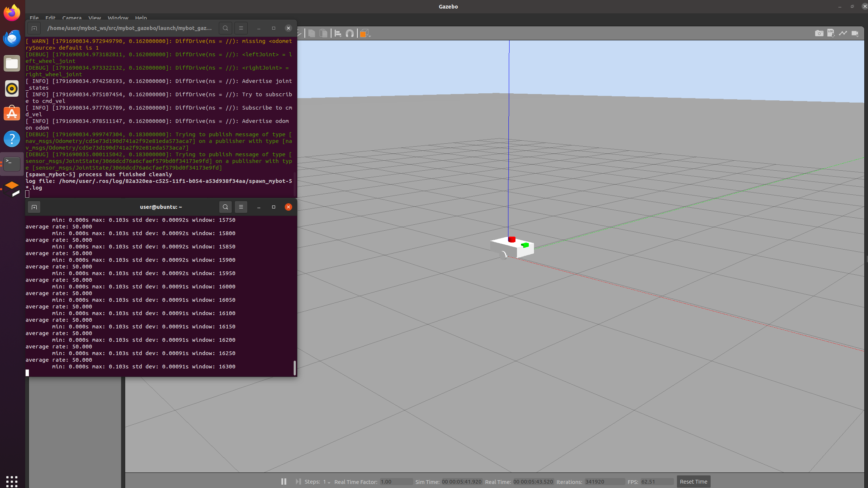
Task: Step the simulation forward once
Action: point(298,481)
